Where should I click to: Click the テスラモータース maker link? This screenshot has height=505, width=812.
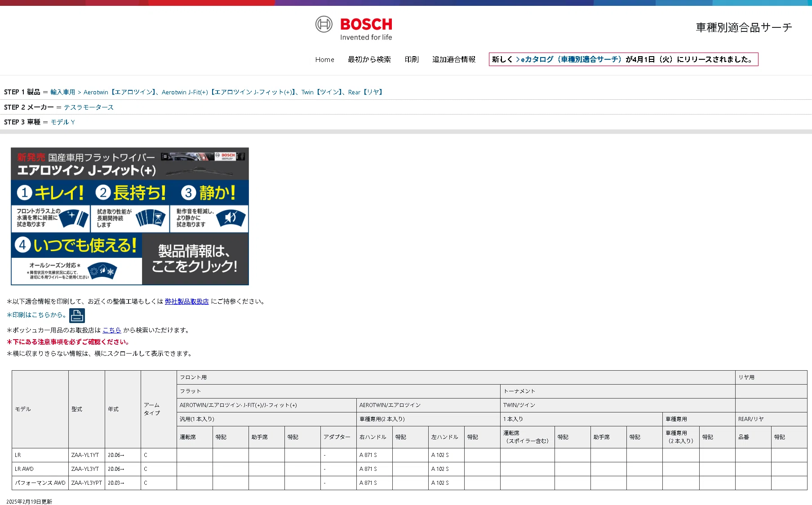(89, 107)
